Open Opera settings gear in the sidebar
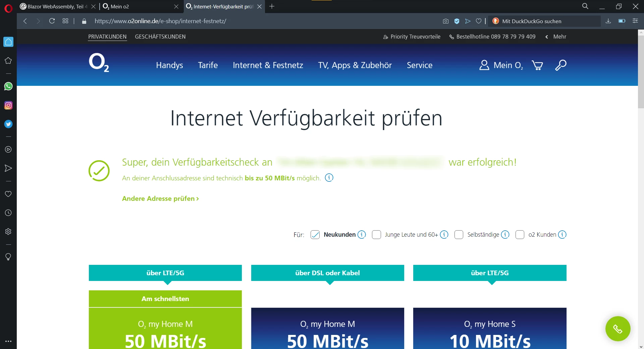 (x=8, y=232)
